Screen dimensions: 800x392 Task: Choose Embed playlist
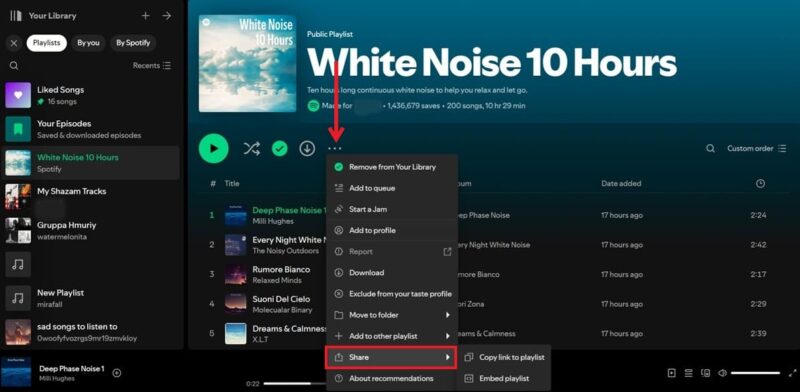click(505, 379)
